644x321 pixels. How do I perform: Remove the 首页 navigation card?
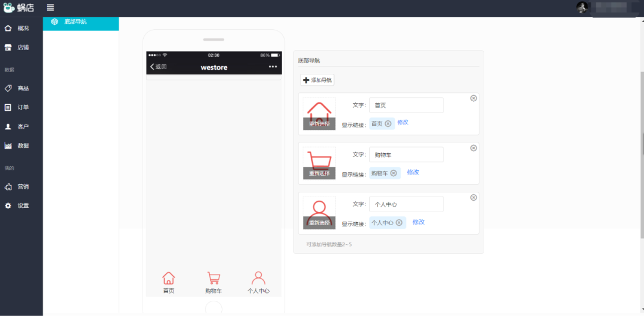point(473,98)
